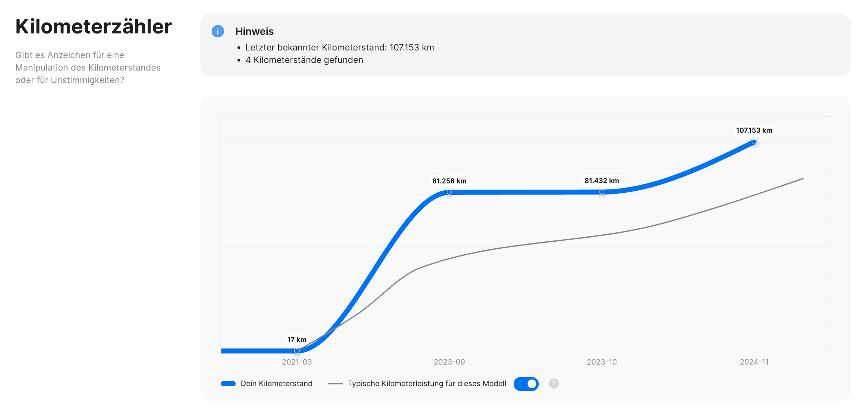This screenshot has width=868, height=413.
Task: Click the Letzter bekannter Kilometerstand bullet
Action: (x=339, y=47)
